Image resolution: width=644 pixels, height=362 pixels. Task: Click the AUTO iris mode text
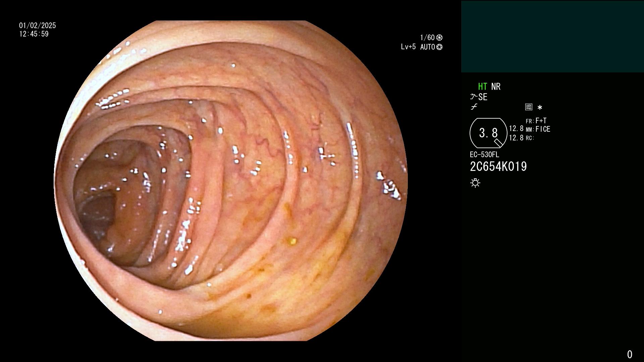point(428,47)
